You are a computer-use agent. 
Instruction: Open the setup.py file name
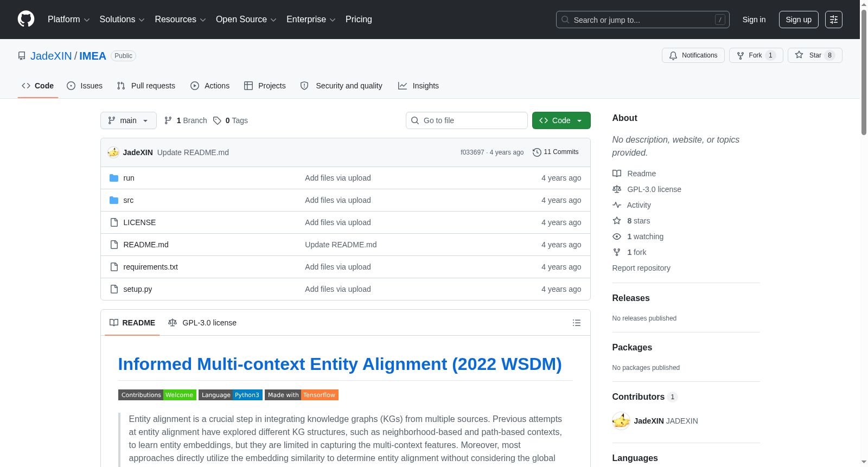coord(138,289)
